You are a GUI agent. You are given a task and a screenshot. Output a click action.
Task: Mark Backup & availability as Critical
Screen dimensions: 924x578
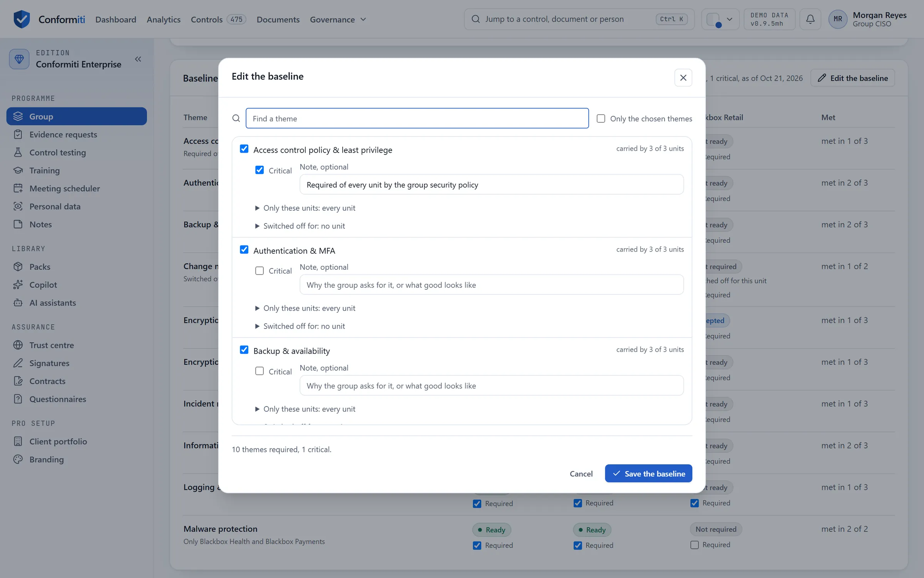(259, 371)
